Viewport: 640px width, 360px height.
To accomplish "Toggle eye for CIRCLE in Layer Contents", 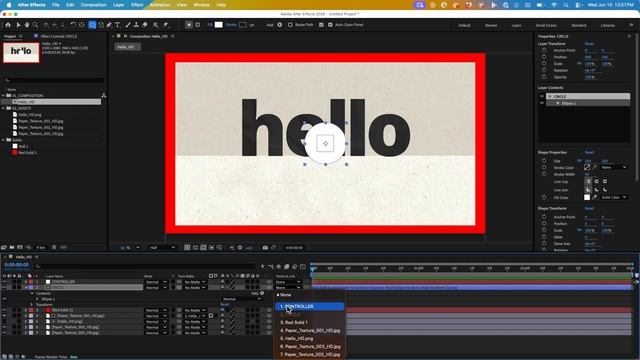I will (x=542, y=96).
